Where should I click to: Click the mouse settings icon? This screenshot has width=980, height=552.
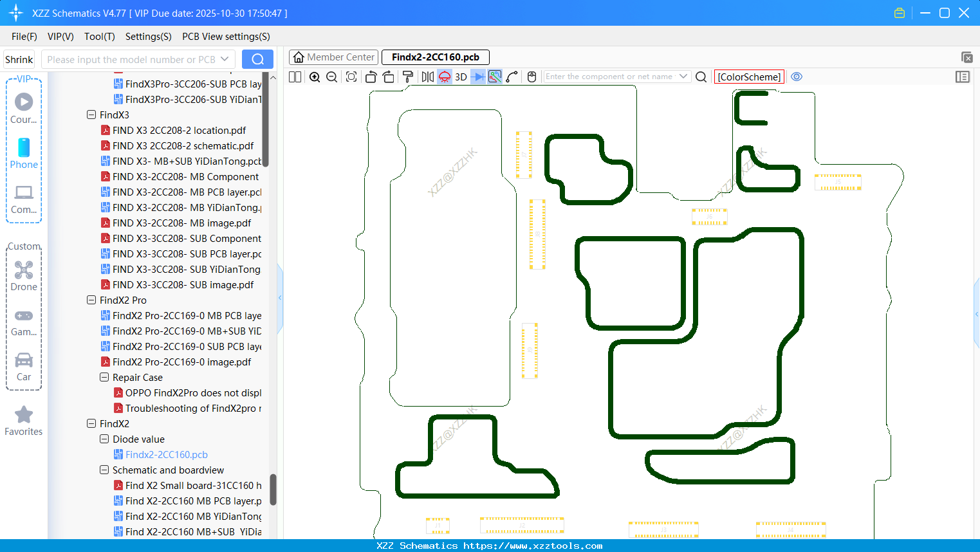(532, 77)
